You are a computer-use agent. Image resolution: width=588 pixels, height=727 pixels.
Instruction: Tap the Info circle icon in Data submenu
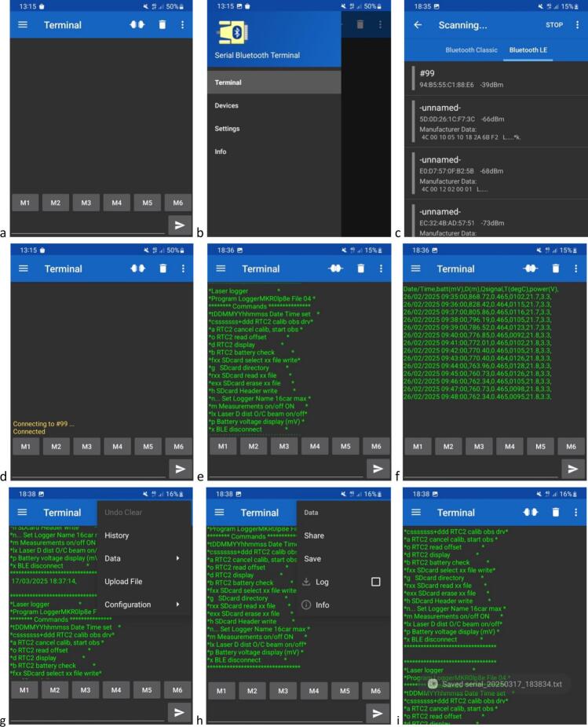[306, 605]
